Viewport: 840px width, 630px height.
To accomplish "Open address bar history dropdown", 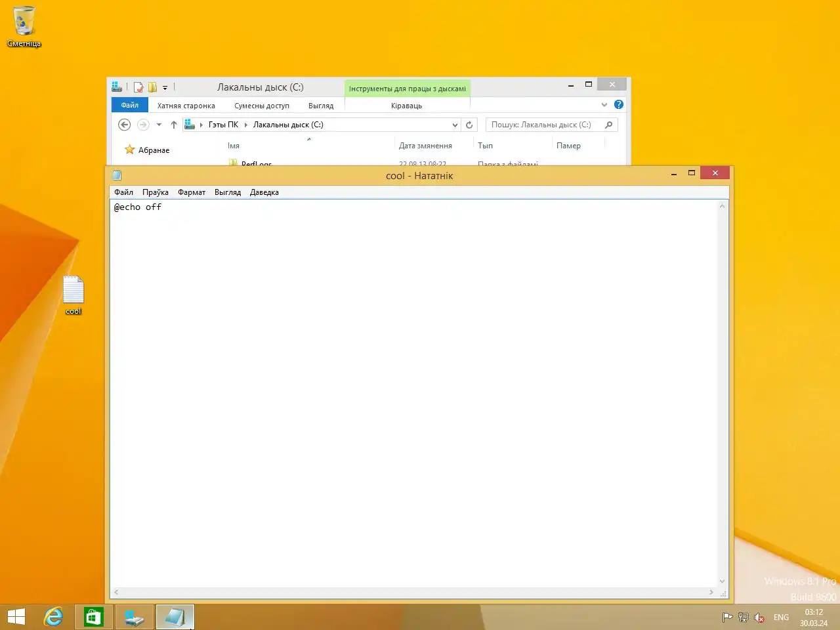I will [455, 125].
